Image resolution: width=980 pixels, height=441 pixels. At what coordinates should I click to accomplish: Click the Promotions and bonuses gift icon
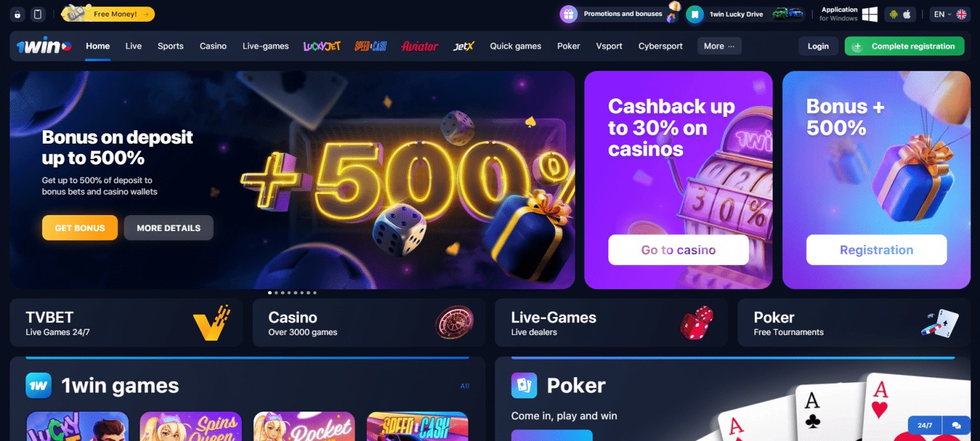tap(568, 14)
